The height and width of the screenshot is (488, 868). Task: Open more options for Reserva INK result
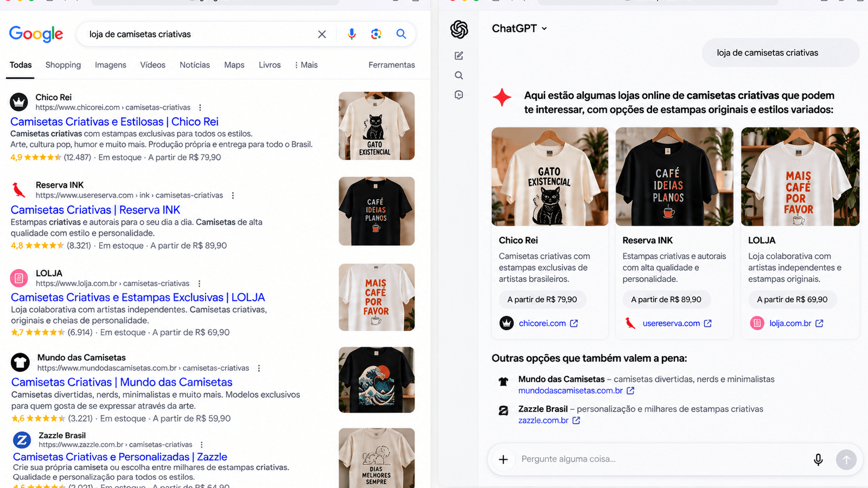tap(233, 195)
